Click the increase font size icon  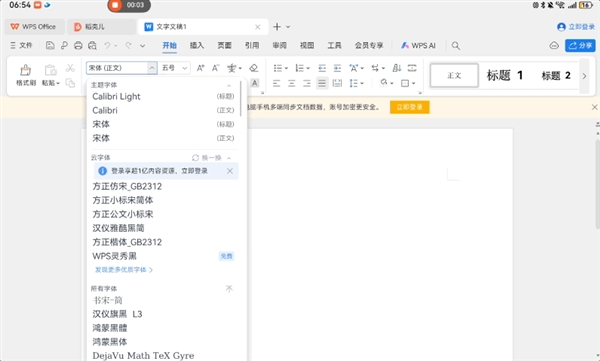pyautogui.click(x=200, y=68)
